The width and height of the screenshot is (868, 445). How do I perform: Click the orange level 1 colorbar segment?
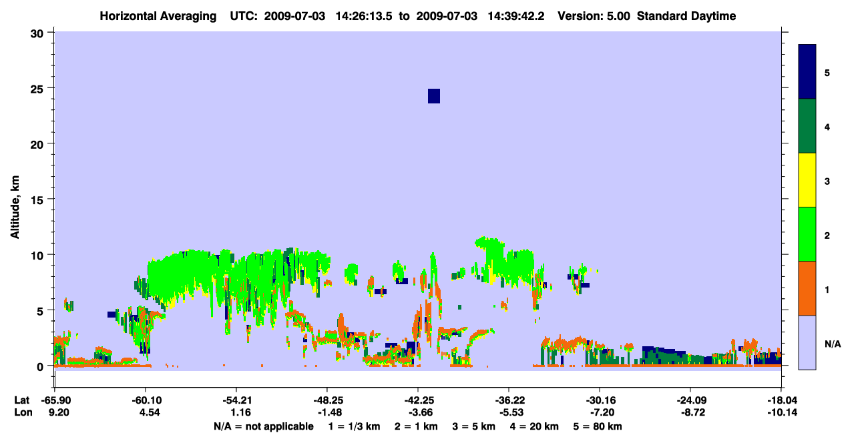(807, 288)
